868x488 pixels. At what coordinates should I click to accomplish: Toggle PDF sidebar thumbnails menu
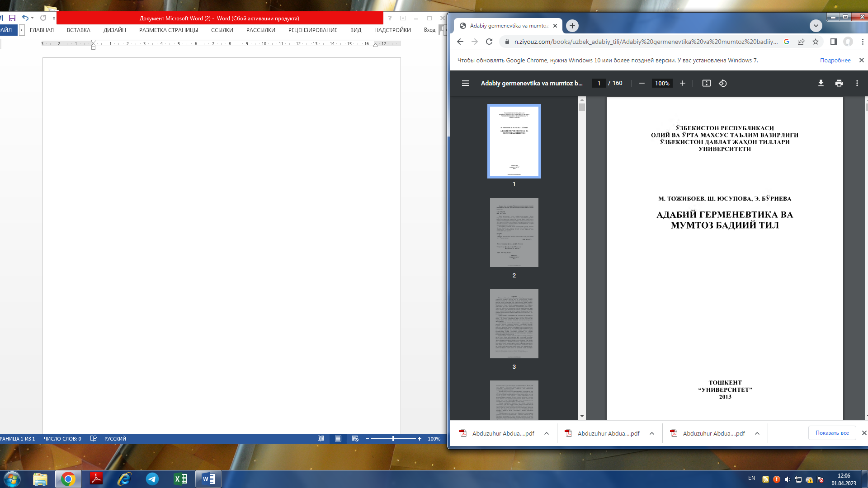[465, 83]
